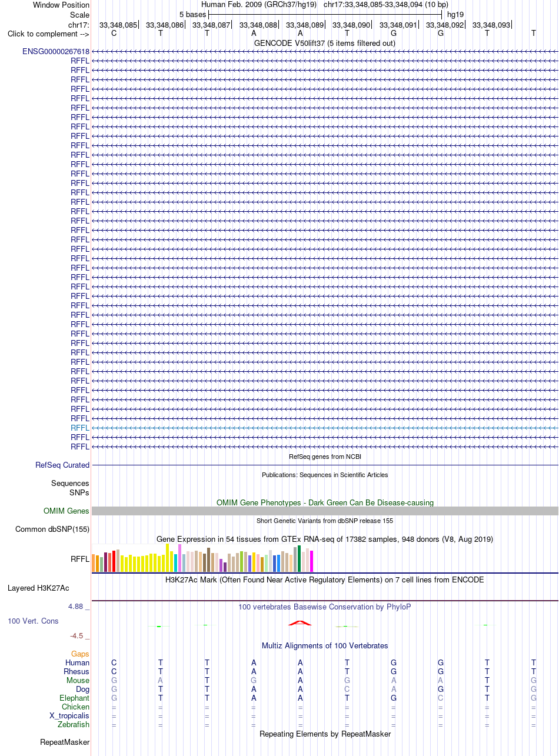
Task: Click the OMIM Gene Phenotypes title
Action: (x=325, y=502)
